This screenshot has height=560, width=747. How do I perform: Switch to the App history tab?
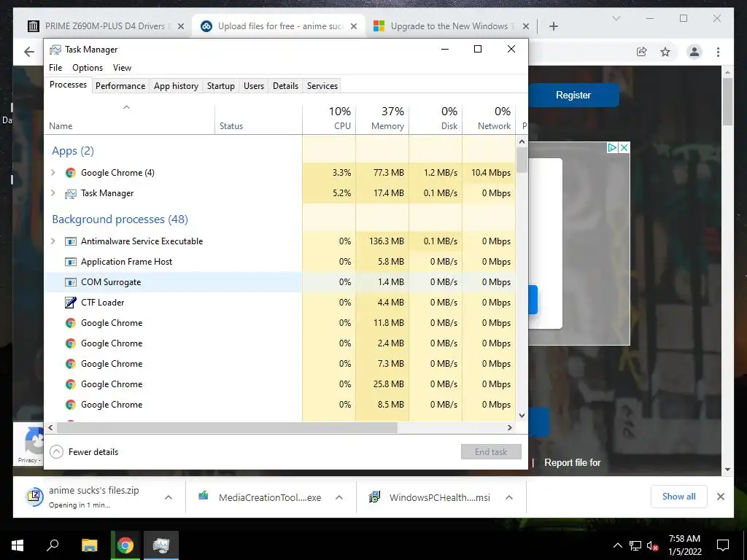(x=176, y=86)
